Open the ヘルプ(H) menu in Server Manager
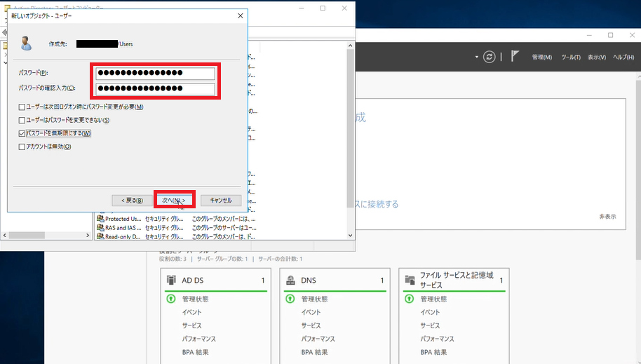641x364 pixels. (x=623, y=58)
